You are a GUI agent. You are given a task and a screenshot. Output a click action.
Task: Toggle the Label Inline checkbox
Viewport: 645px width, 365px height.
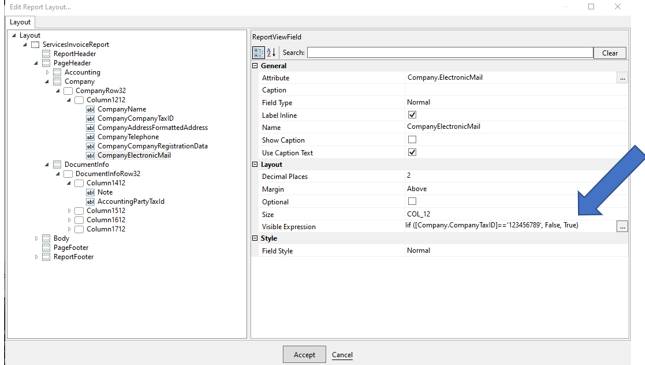[412, 115]
